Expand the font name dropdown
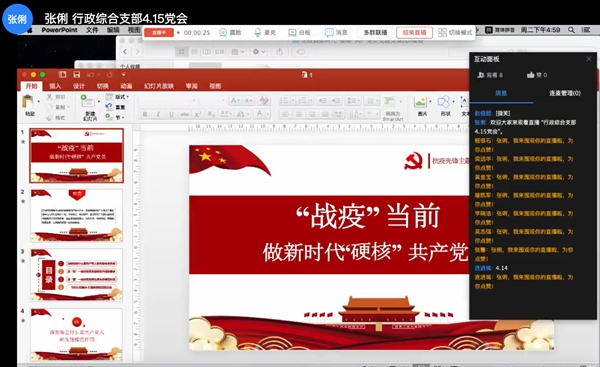The height and width of the screenshot is (367, 600). (194, 101)
